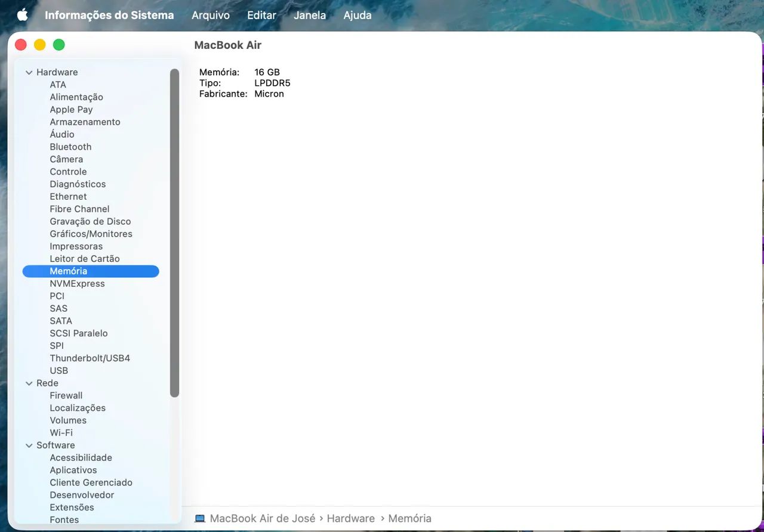Select Alimentação in the sidebar
The width and height of the screenshot is (764, 532).
click(76, 97)
